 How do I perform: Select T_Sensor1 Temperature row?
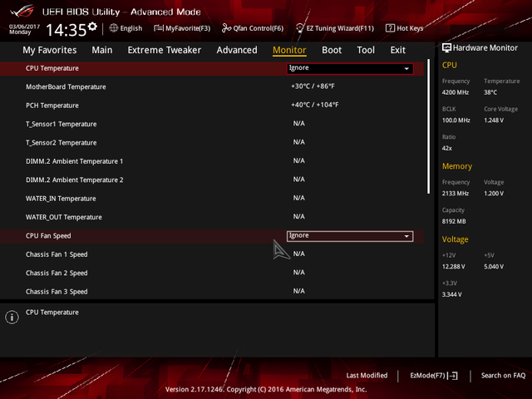tap(61, 124)
